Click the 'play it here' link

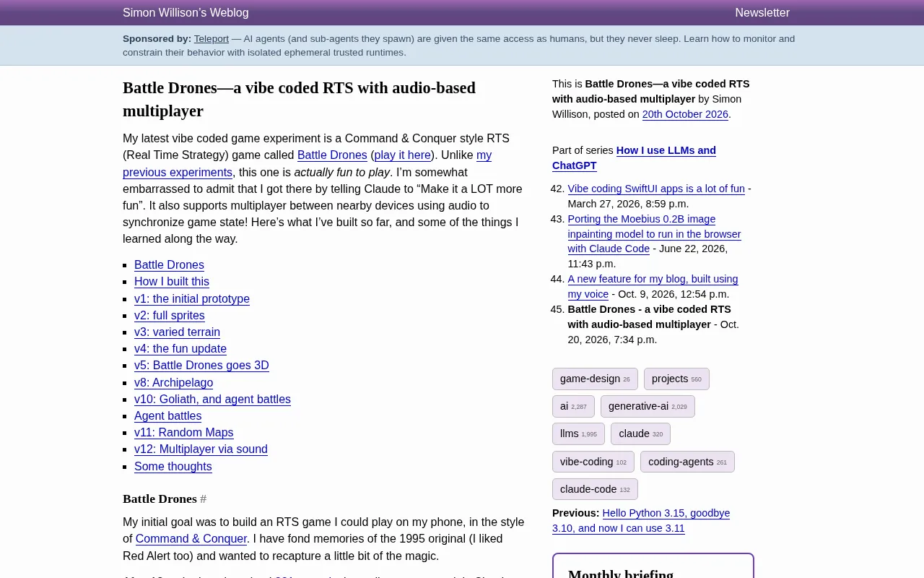tap(403, 155)
